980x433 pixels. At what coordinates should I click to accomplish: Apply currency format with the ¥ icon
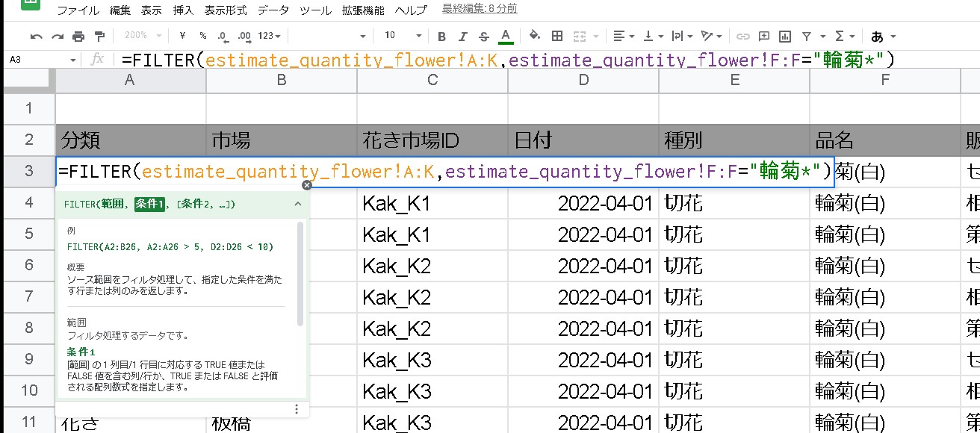coord(183,35)
